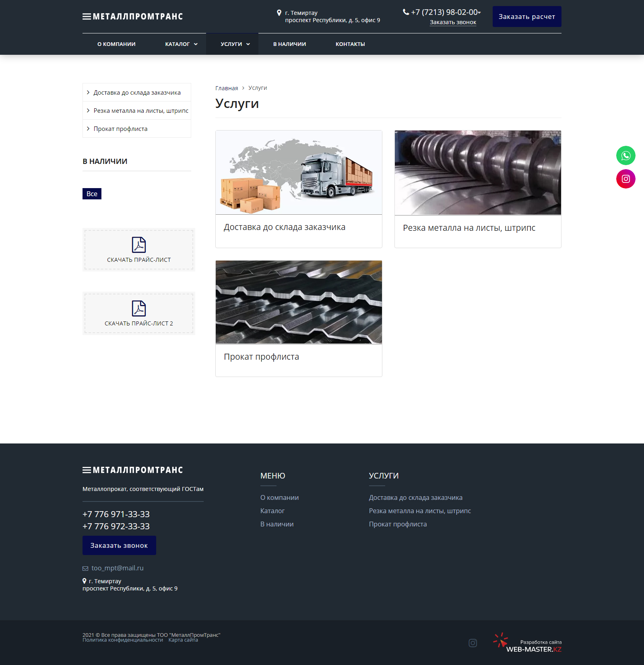
Task: Click the PDF icon for price list 2
Action: [x=139, y=309]
